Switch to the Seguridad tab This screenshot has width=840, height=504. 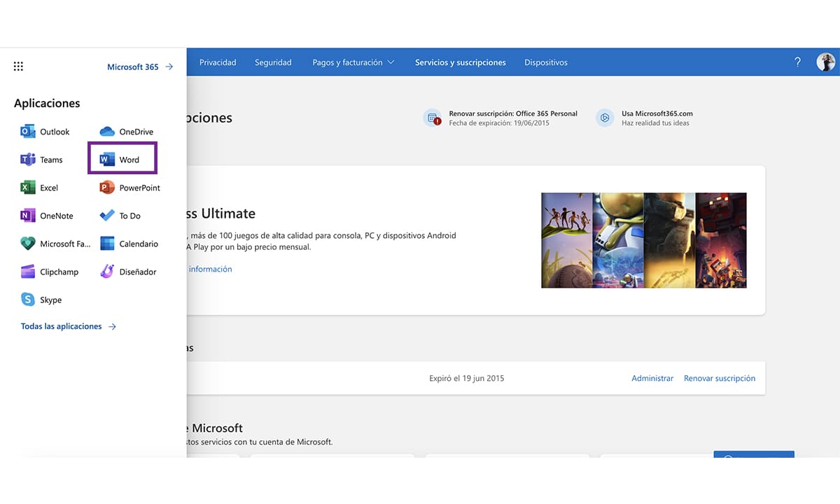point(273,62)
